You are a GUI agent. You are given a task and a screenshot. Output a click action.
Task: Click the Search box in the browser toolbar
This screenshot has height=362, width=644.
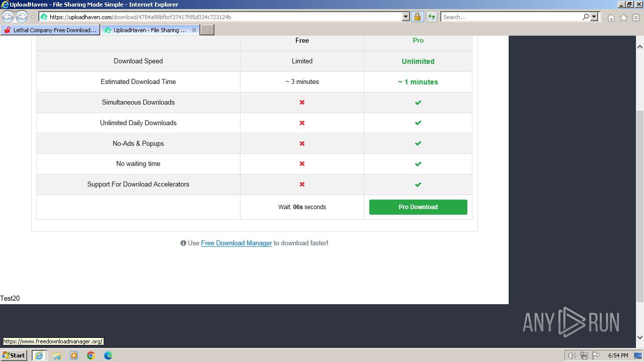pyautogui.click(x=511, y=17)
